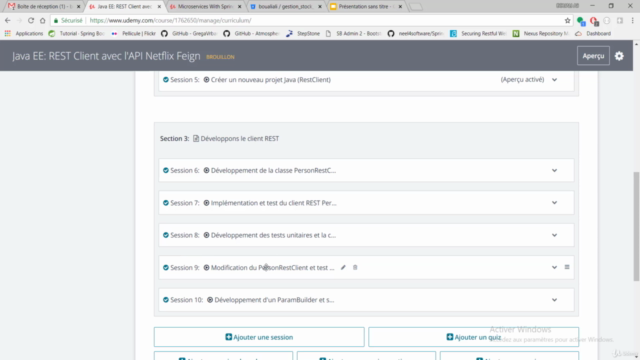Screen dimensions: 640x360
Task: Switch to Boîte de réception Gmail tab
Action: click(x=44, y=7)
